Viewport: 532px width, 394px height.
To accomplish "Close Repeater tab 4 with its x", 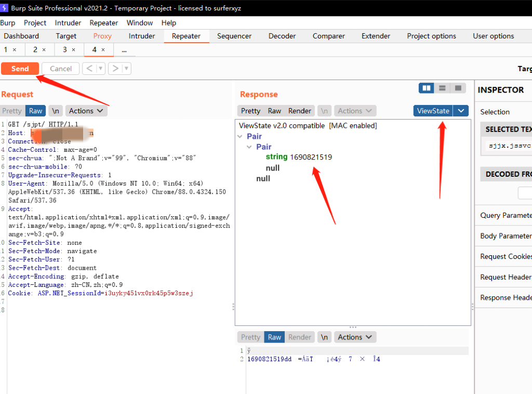I will point(103,50).
